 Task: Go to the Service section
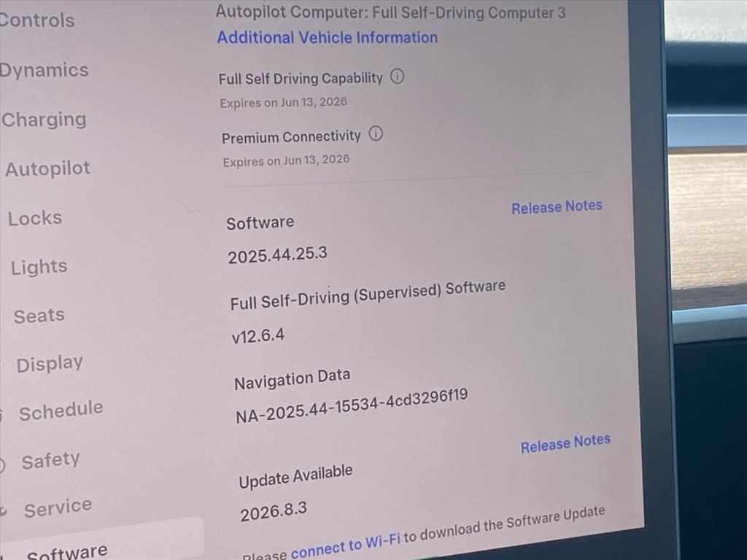(x=58, y=508)
